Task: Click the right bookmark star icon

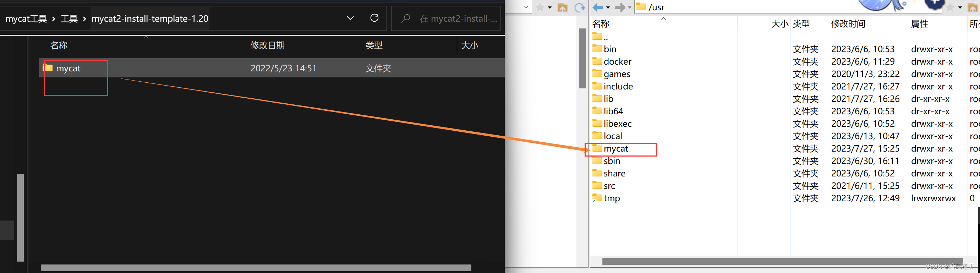Action: pos(950,7)
